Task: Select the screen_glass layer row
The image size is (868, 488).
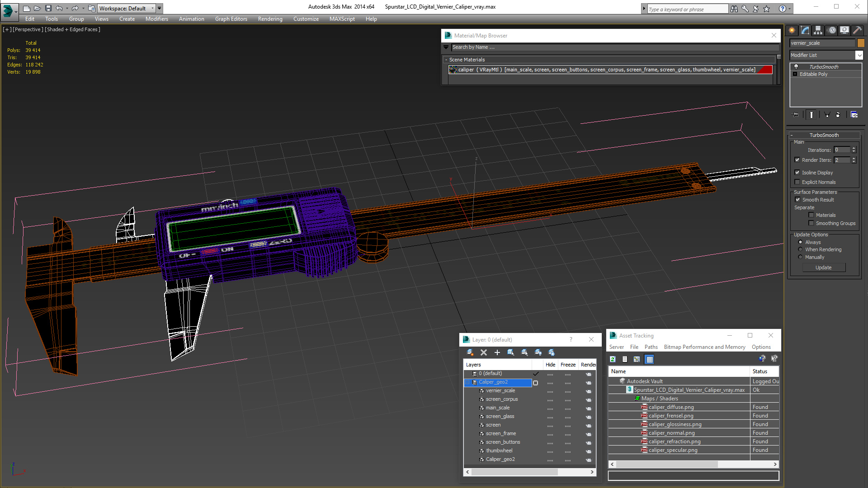Action: coord(500,416)
